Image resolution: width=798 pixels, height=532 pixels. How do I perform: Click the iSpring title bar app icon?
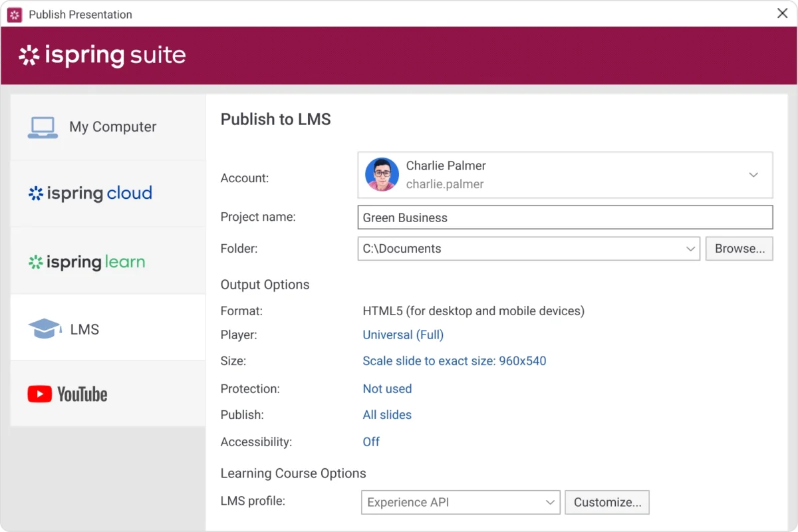tap(15, 15)
